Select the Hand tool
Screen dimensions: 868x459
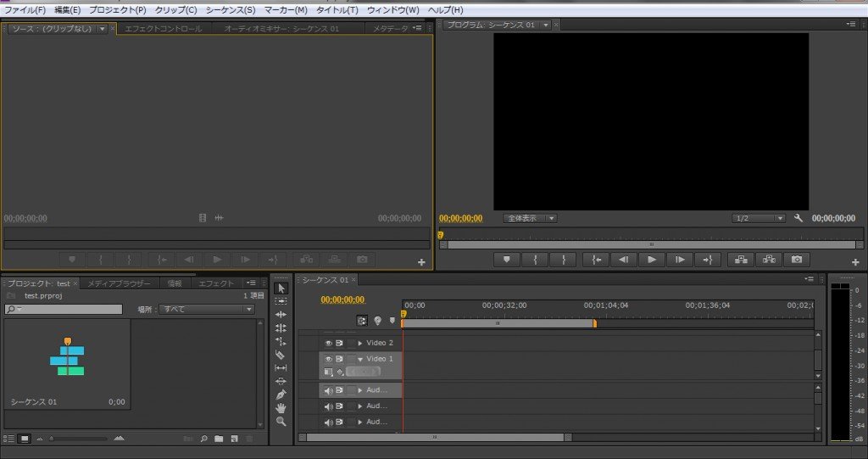tap(281, 408)
